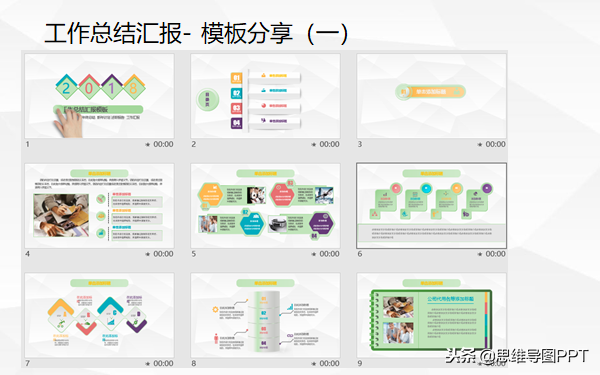Click slide number 1 label
This screenshot has width=600, height=375.
tap(28, 144)
